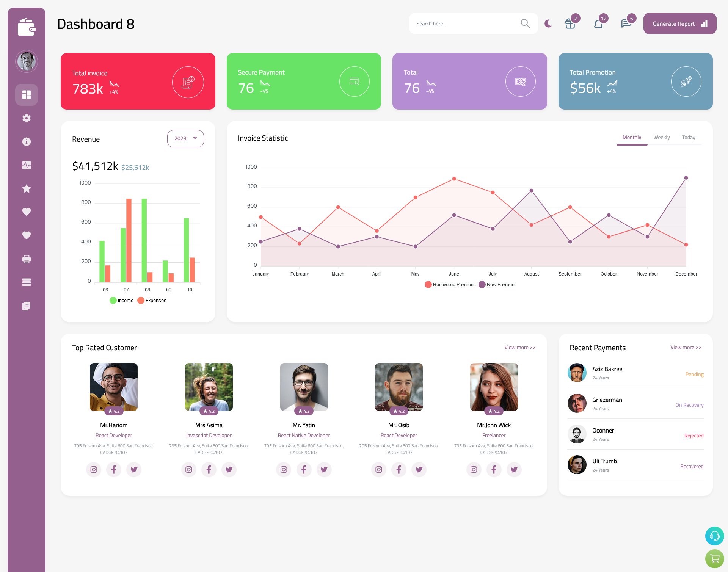Click the star favorites sidebar icon

coord(27,188)
